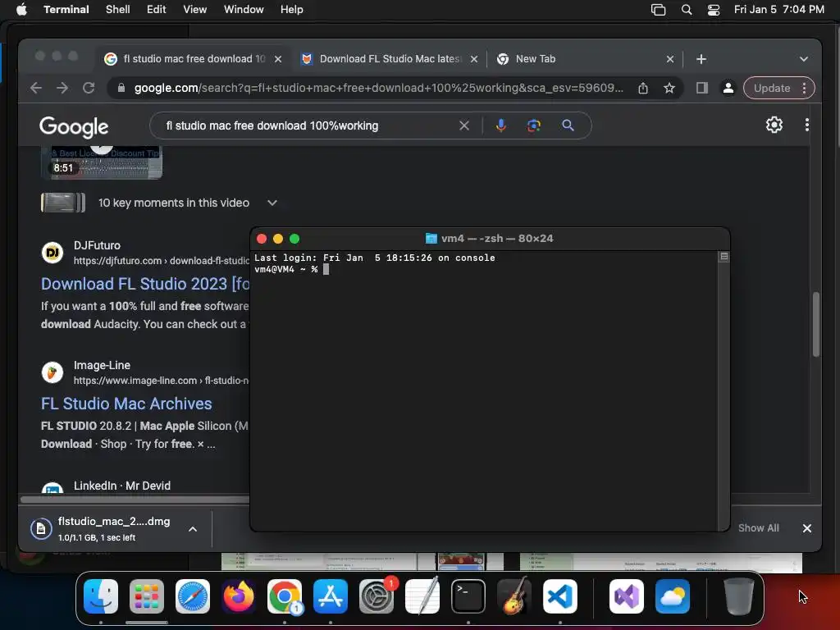This screenshot has height=630, width=840.
Task: Open a new Chrome tab with plus button
Action: point(701,59)
